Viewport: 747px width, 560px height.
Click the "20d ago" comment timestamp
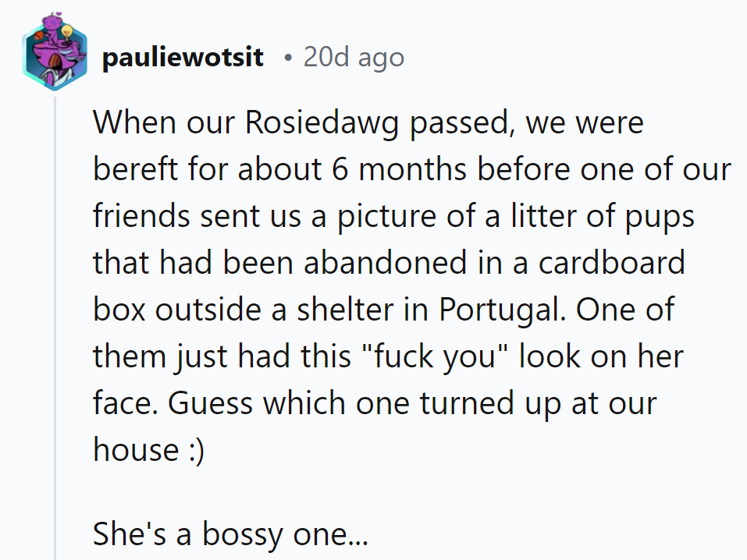pos(354,58)
